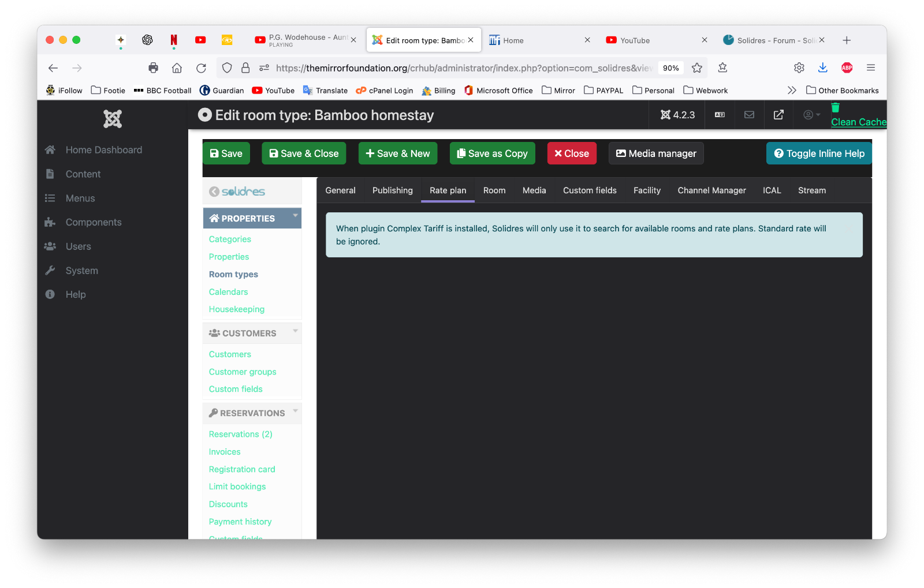Open the mail messages icon in header
Image resolution: width=924 pixels, height=588 pixels.
point(749,115)
